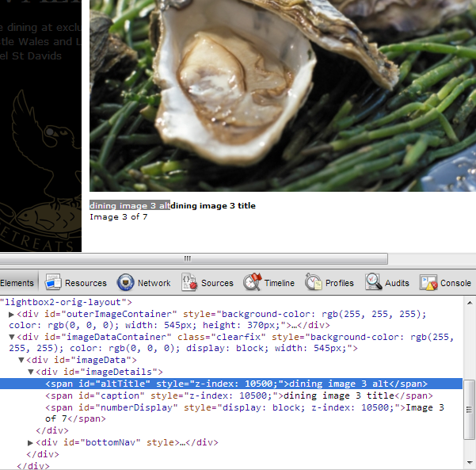Viewport: 476px width, 470px height.
Task: Select the caption span element row
Action: (238, 395)
